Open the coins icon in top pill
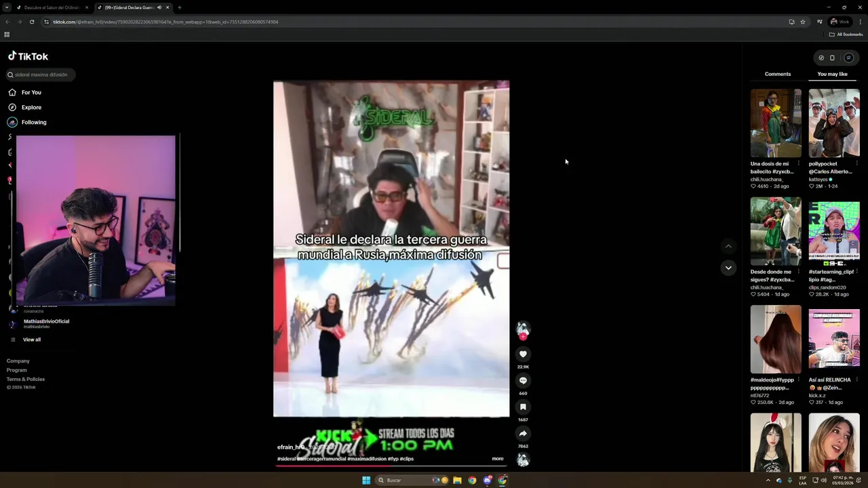 click(821, 58)
